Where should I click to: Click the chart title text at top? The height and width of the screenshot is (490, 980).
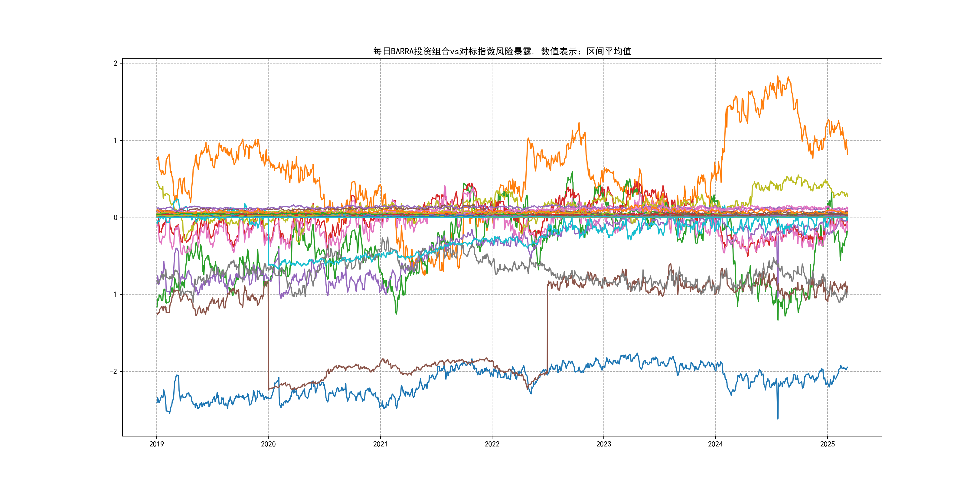click(502, 51)
